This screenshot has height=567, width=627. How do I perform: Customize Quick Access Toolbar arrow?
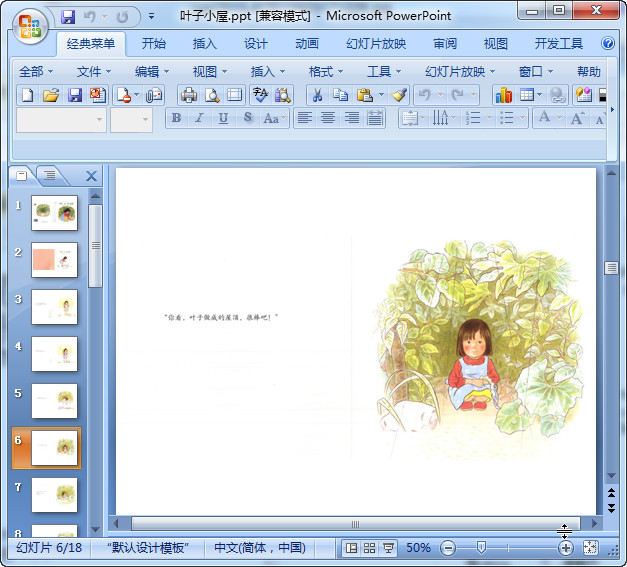[x=151, y=17]
